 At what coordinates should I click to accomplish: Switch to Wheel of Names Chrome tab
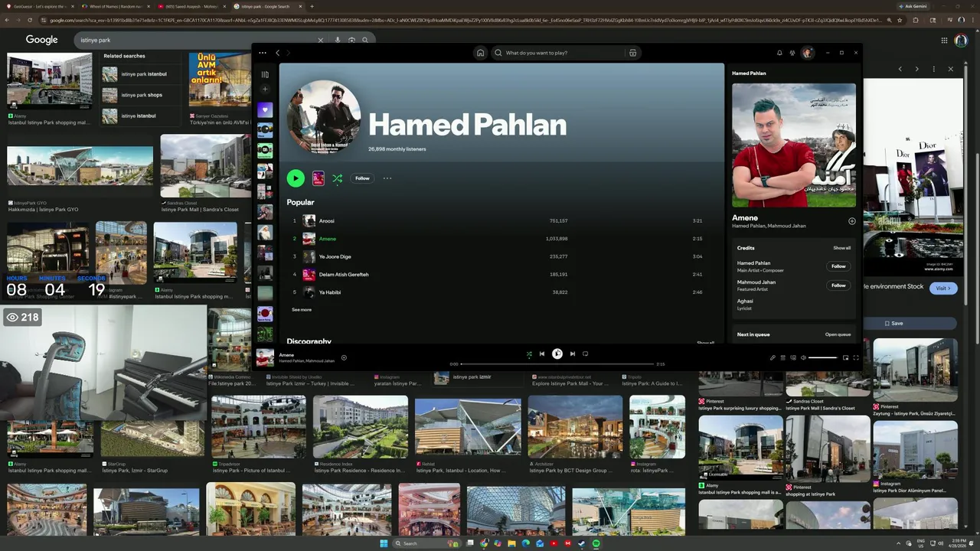(116, 6)
